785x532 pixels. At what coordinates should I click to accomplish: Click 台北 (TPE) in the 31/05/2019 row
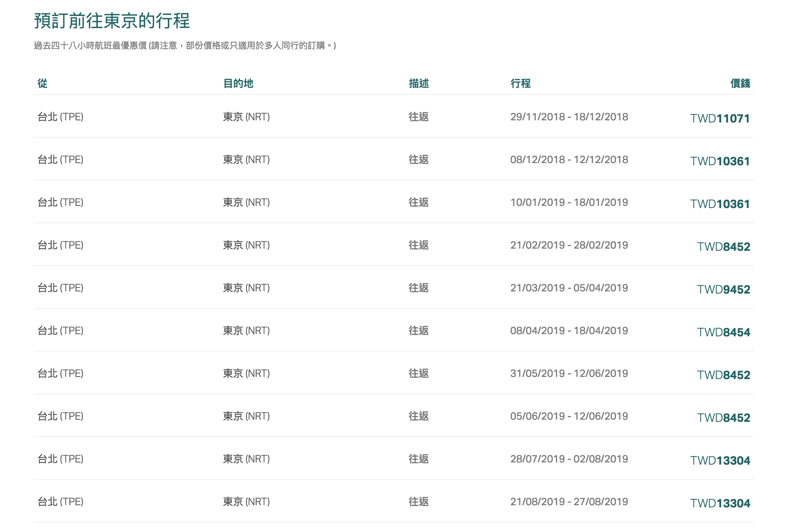pyautogui.click(x=61, y=373)
